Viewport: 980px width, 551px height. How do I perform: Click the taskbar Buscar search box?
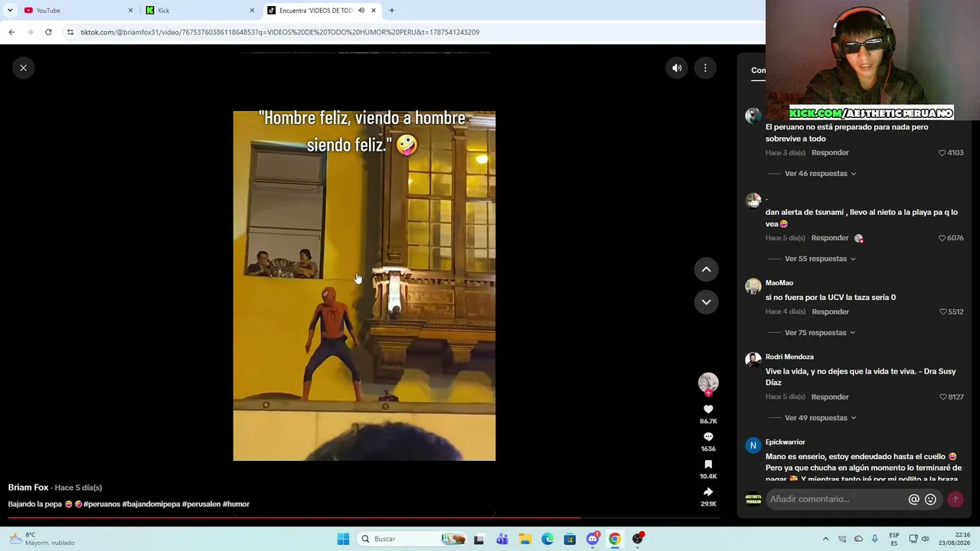pyautogui.click(x=412, y=540)
